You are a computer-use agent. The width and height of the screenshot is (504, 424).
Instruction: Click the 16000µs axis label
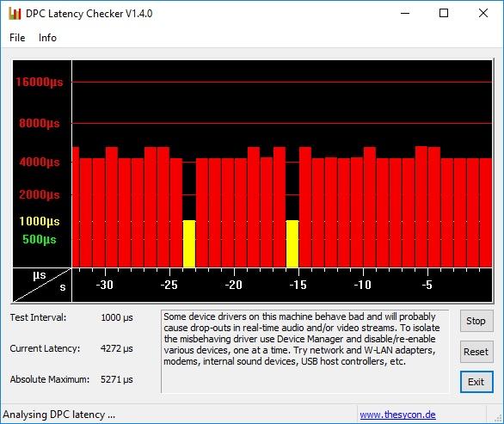(x=40, y=82)
